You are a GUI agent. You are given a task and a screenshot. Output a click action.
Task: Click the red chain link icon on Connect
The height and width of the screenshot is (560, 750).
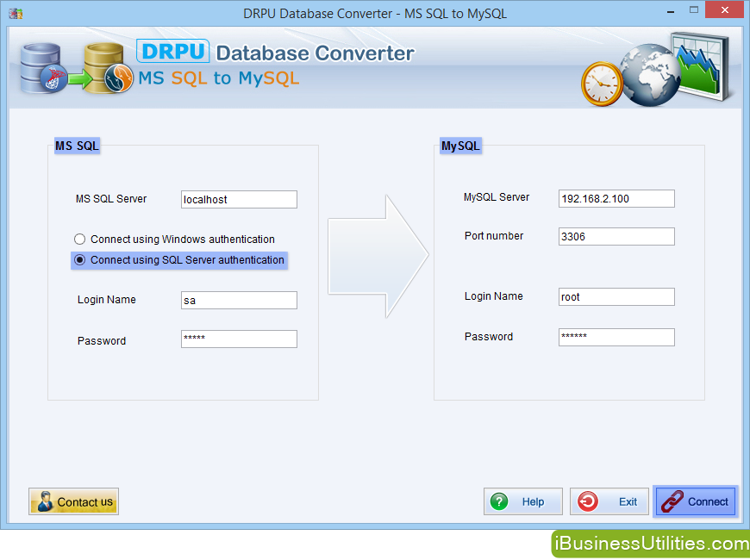[672, 501]
